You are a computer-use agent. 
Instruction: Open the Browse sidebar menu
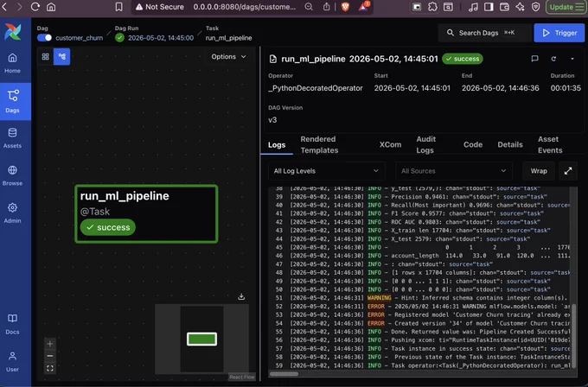point(12,175)
